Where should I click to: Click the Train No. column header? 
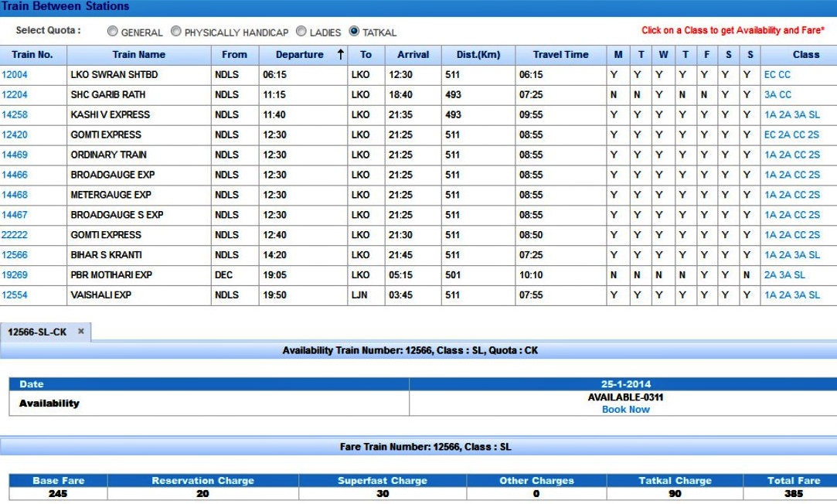pos(32,55)
